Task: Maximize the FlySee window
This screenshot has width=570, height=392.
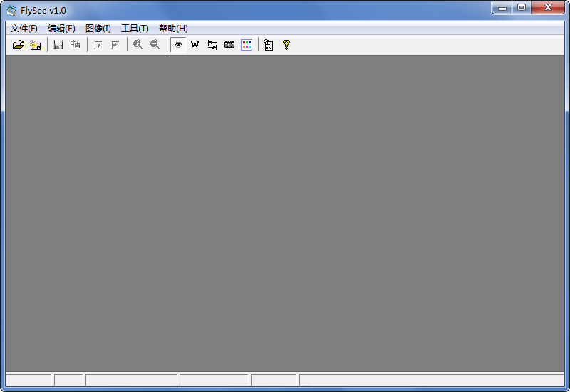Action: 522,7
